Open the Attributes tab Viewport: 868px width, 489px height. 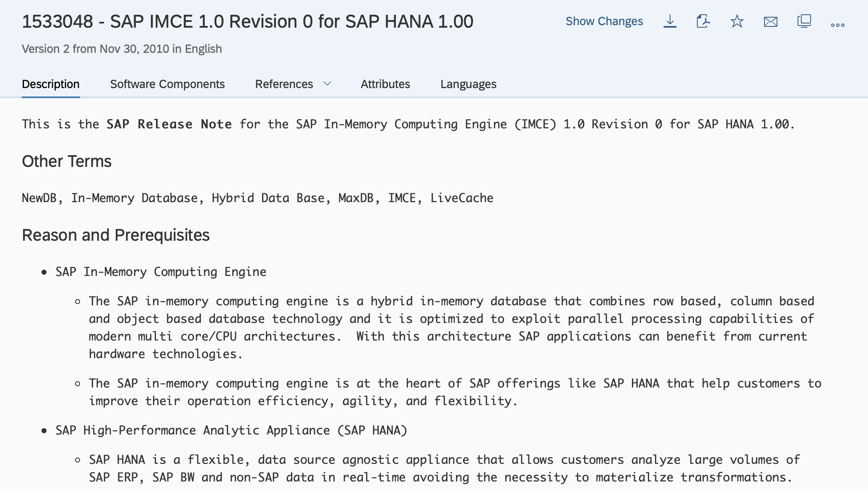click(x=385, y=84)
